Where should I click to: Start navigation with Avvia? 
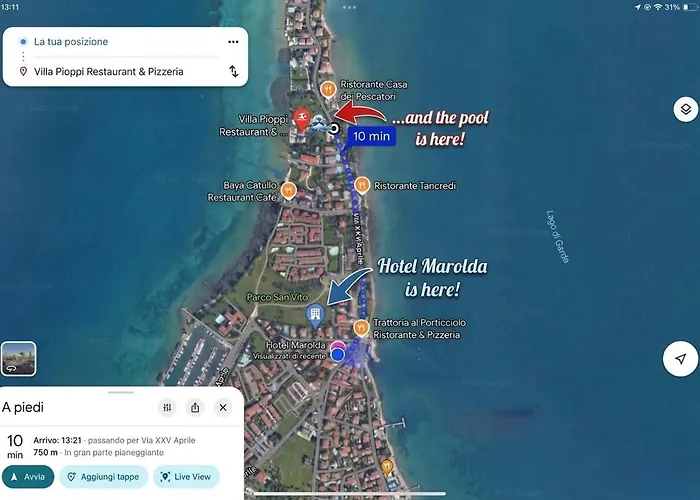[x=28, y=477]
